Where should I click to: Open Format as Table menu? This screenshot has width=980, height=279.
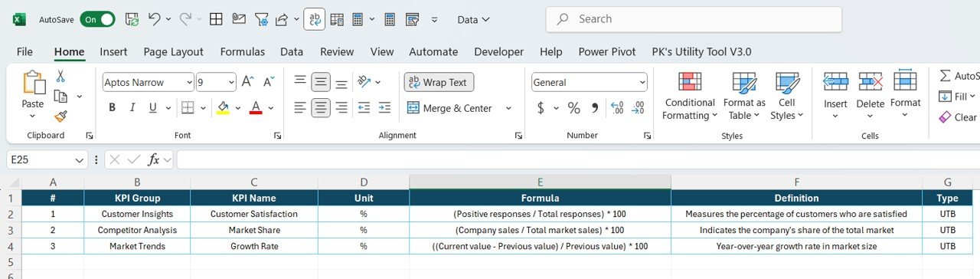pos(744,96)
